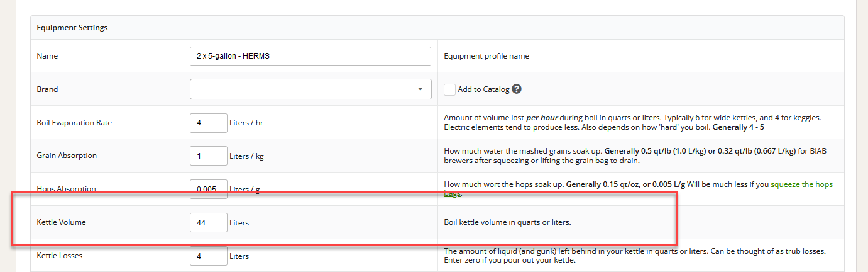Click the Hops Absorption input box
The width and height of the screenshot is (868, 272).
208,188
